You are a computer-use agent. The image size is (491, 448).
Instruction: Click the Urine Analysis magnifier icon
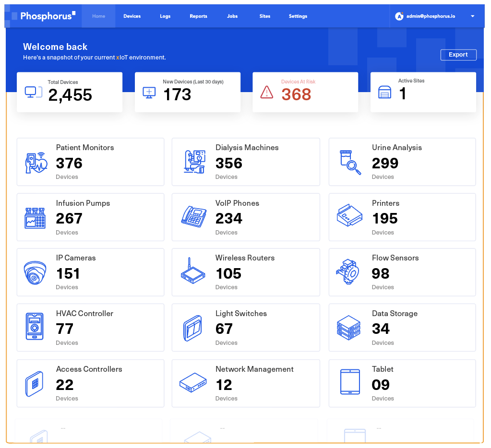click(x=350, y=162)
